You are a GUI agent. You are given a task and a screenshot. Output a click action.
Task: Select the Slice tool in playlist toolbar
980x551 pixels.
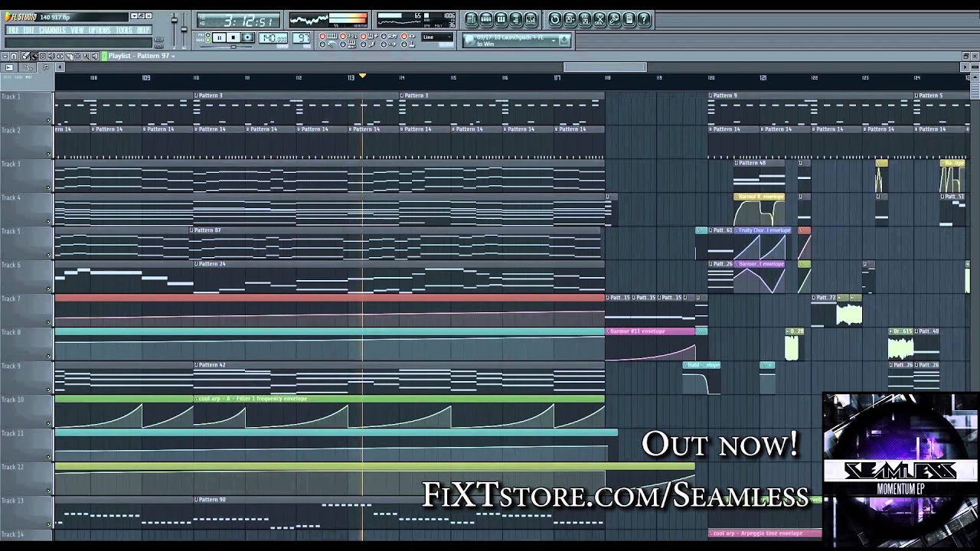69,56
